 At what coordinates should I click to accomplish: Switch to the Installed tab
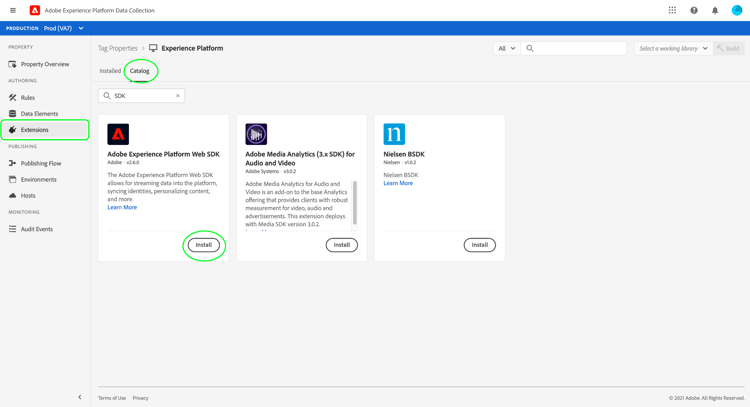pos(110,71)
